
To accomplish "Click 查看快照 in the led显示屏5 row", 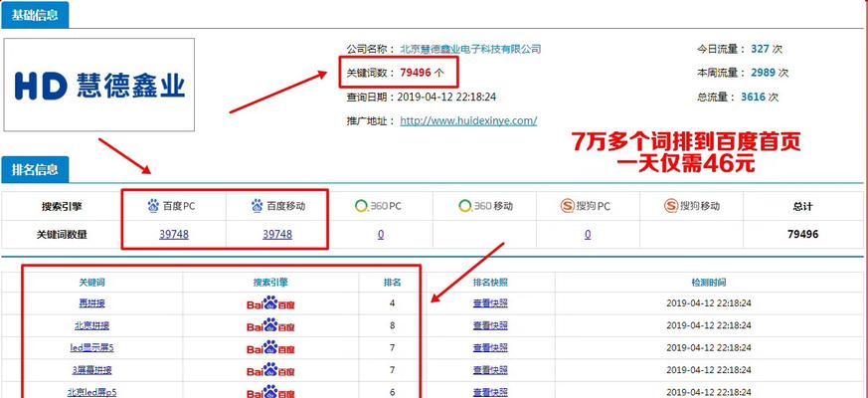I will [490, 347].
